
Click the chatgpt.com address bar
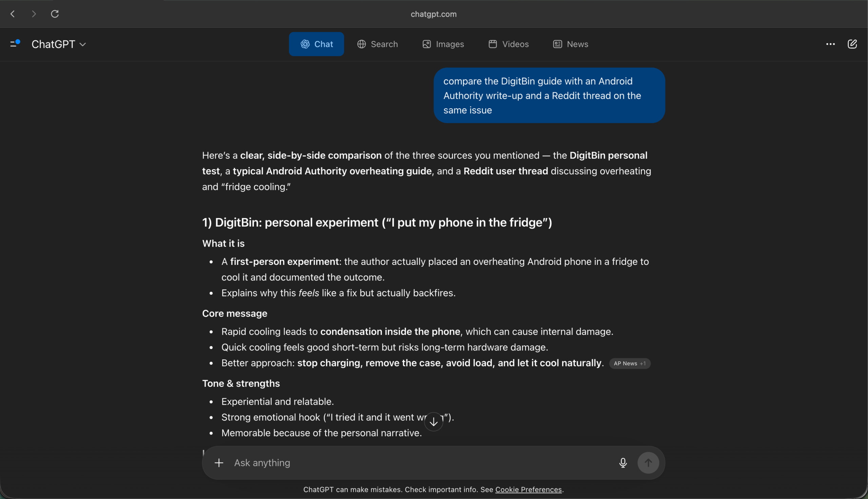433,14
